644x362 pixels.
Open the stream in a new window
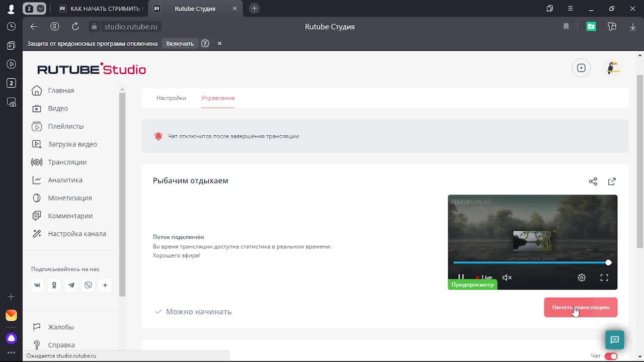pos(612,182)
